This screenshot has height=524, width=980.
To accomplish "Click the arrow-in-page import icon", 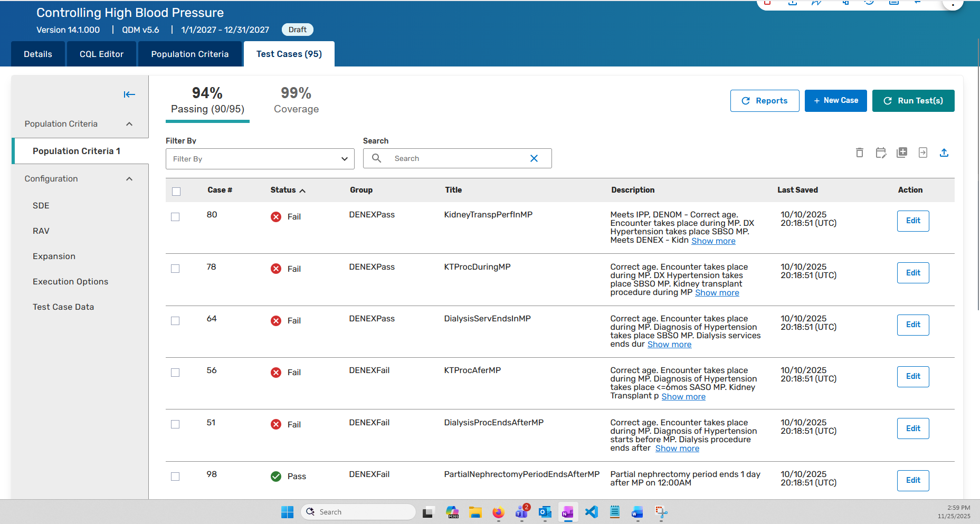I will [x=923, y=153].
